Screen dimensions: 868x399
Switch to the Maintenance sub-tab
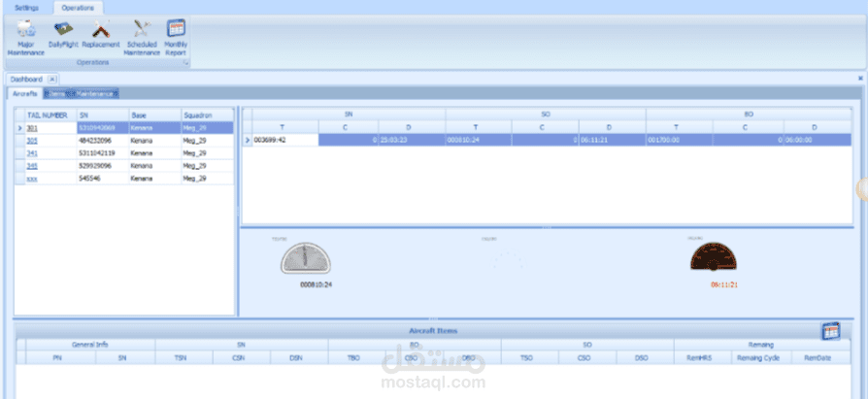[96, 94]
